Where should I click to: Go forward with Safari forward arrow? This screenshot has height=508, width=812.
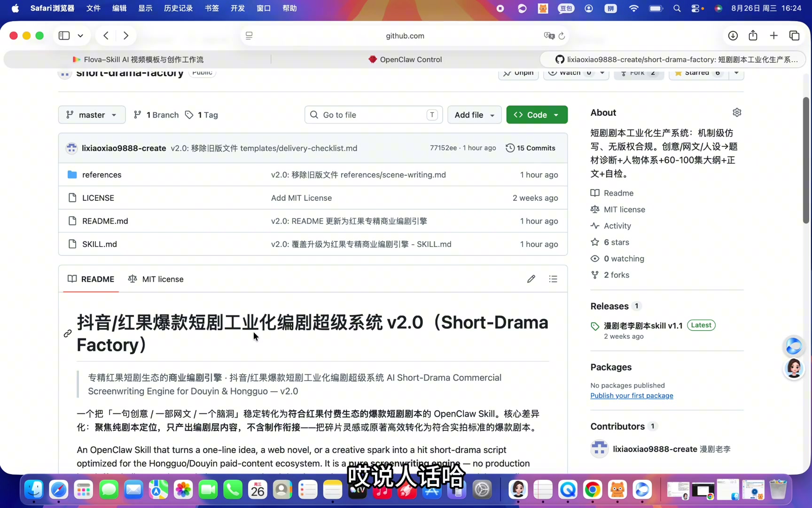[126, 36]
